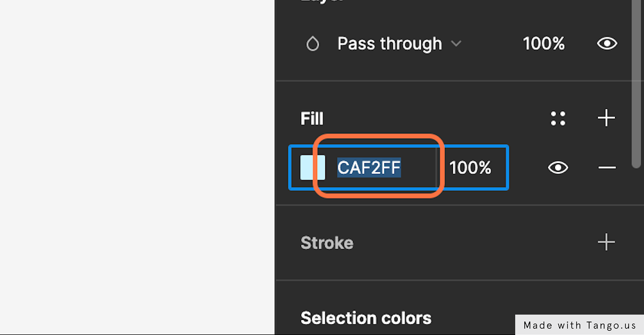Remove the fill with minus icon
Image resolution: width=644 pixels, height=335 pixels.
[x=607, y=168]
